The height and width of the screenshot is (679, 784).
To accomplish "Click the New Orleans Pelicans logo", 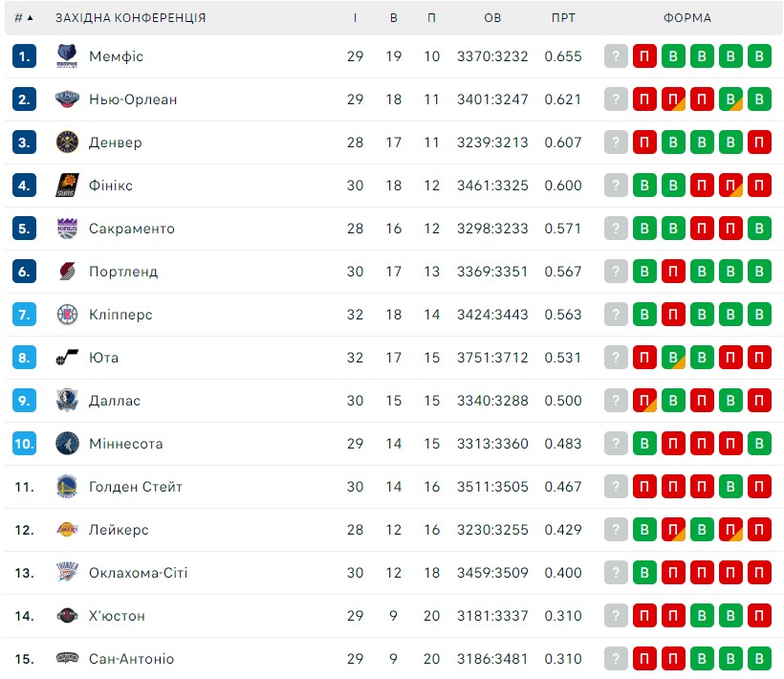I will (67, 99).
